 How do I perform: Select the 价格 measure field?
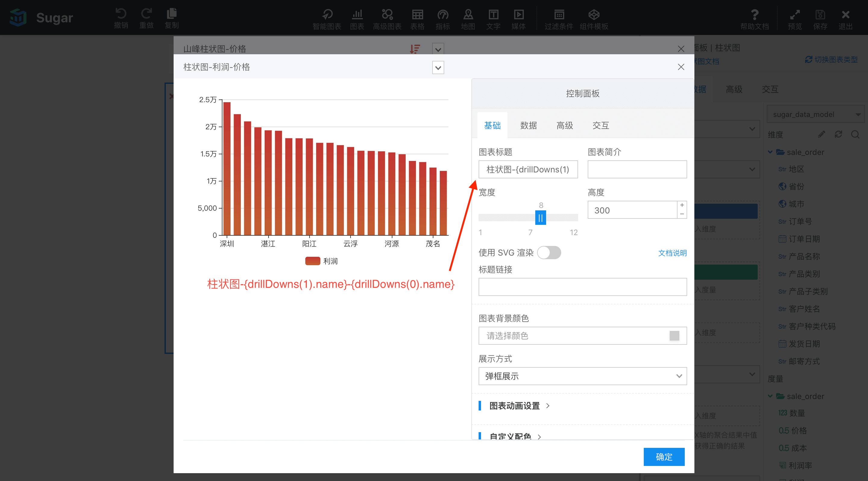point(793,430)
